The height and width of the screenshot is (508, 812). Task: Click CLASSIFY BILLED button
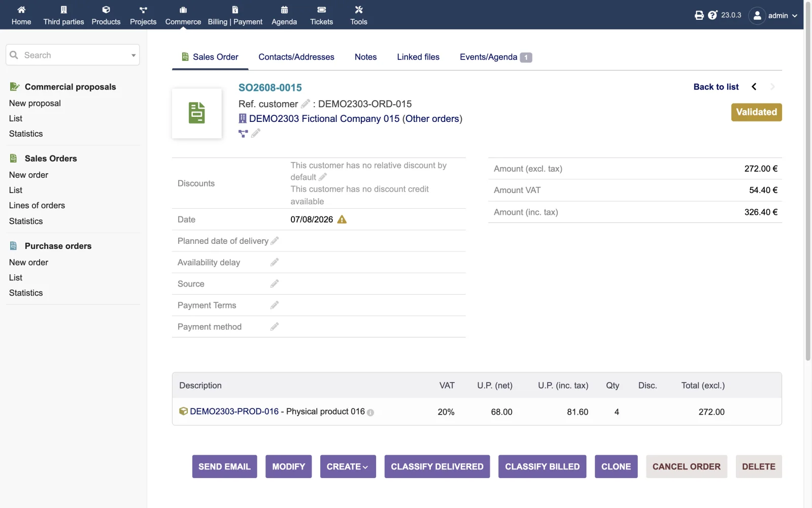(x=542, y=466)
